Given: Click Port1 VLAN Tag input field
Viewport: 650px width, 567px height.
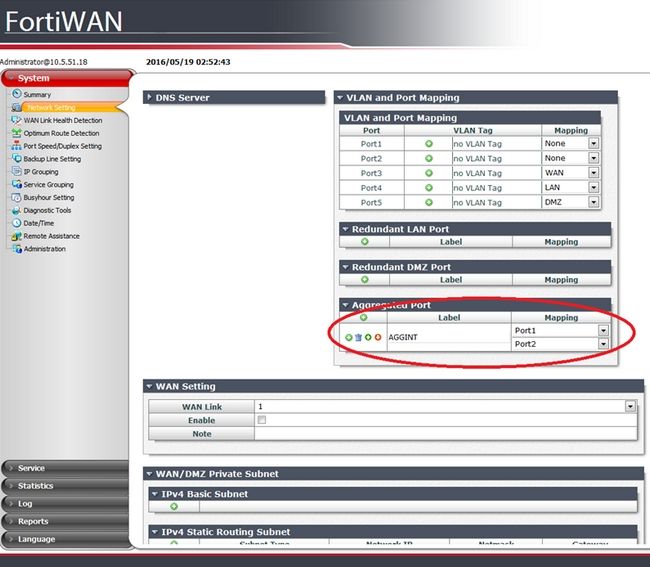Looking at the screenshot, I should coord(497,144).
